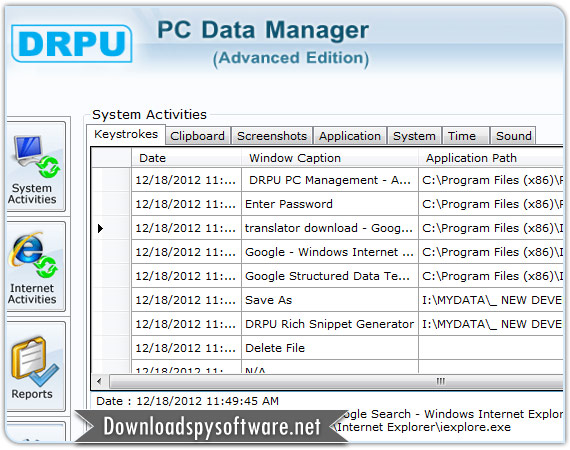Viewport: 570px width, 450px height.
Task: Open the Time tab
Action: click(x=465, y=136)
